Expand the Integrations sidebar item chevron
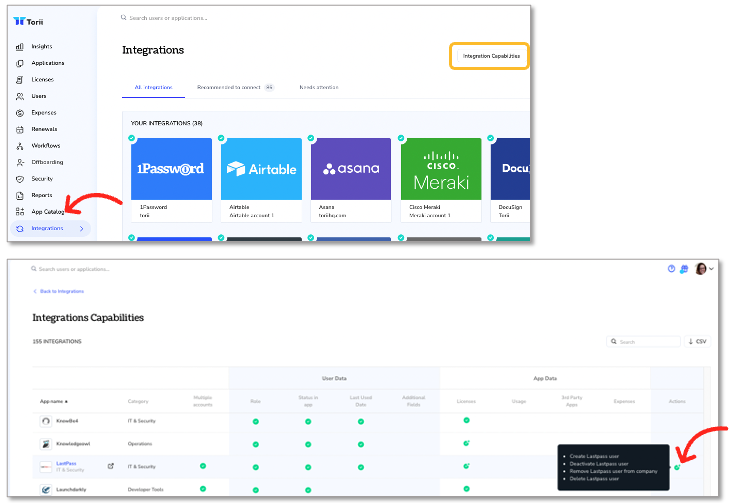Screen dimensions: 730x503 click(81, 229)
